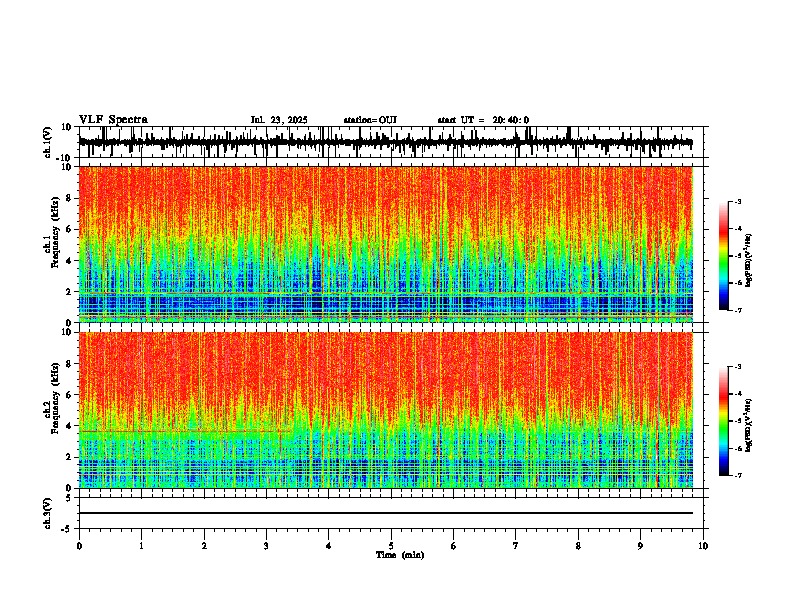Screen dimensions: 792x612
Task: Click time axis tick '9' under ch.3 panel
Action: 640,546
